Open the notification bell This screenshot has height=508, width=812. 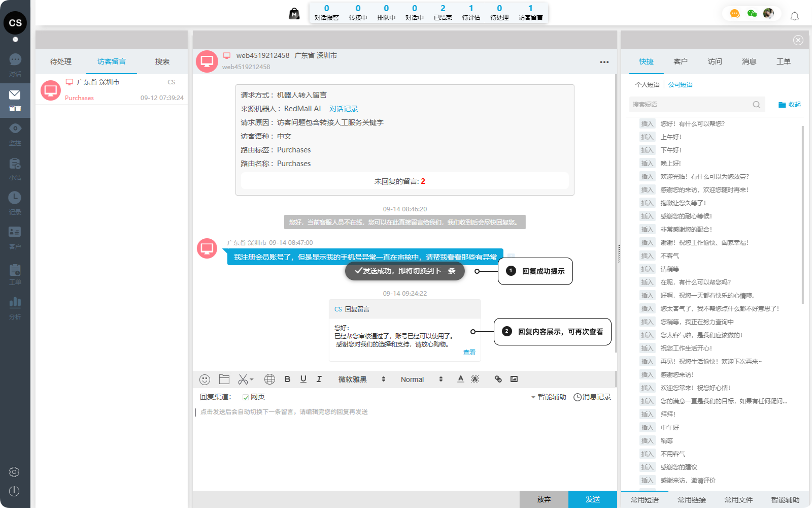click(794, 16)
